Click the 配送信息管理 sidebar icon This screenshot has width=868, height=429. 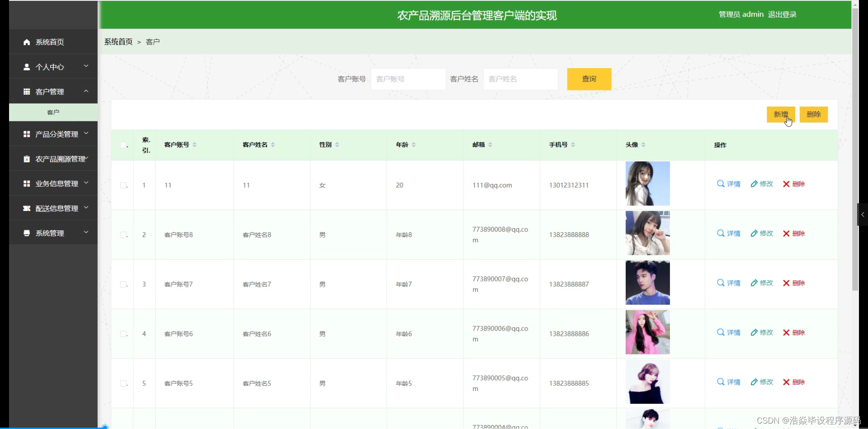(27, 208)
